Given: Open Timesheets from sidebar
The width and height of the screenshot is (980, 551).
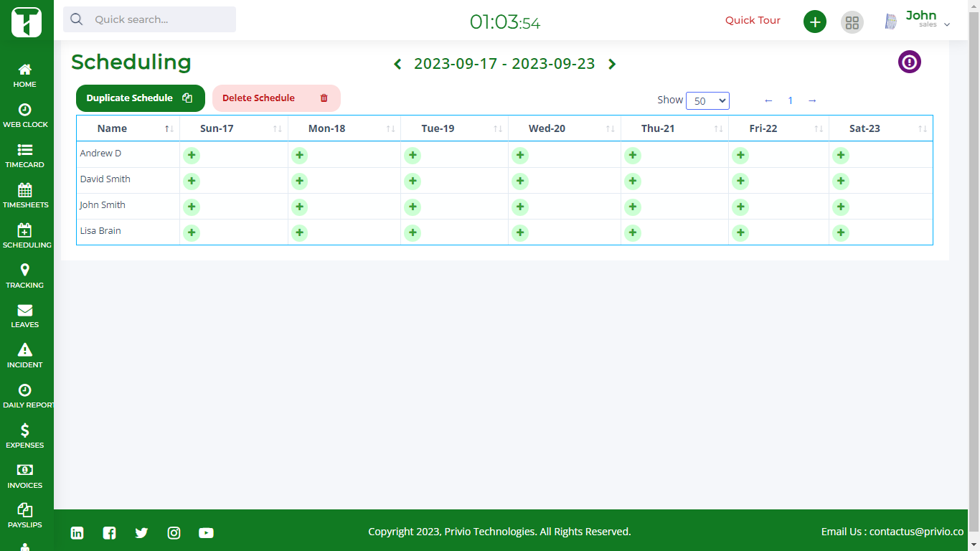Looking at the screenshot, I should coord(25,196).
